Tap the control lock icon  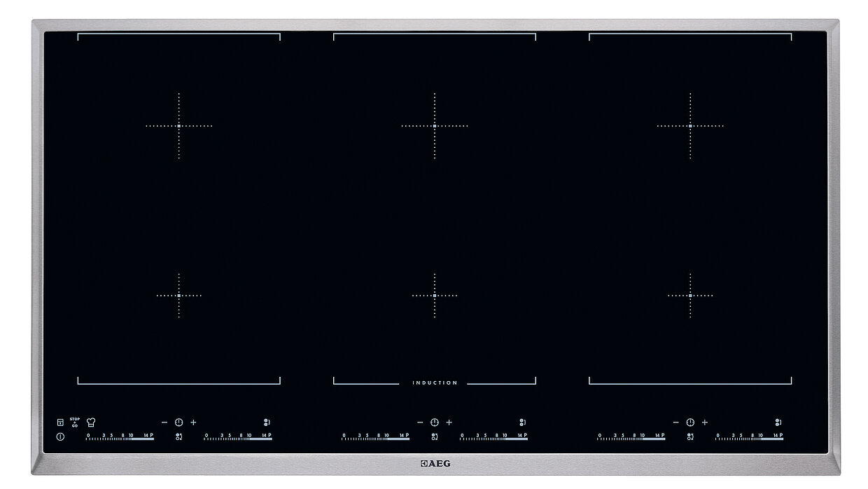60,422
